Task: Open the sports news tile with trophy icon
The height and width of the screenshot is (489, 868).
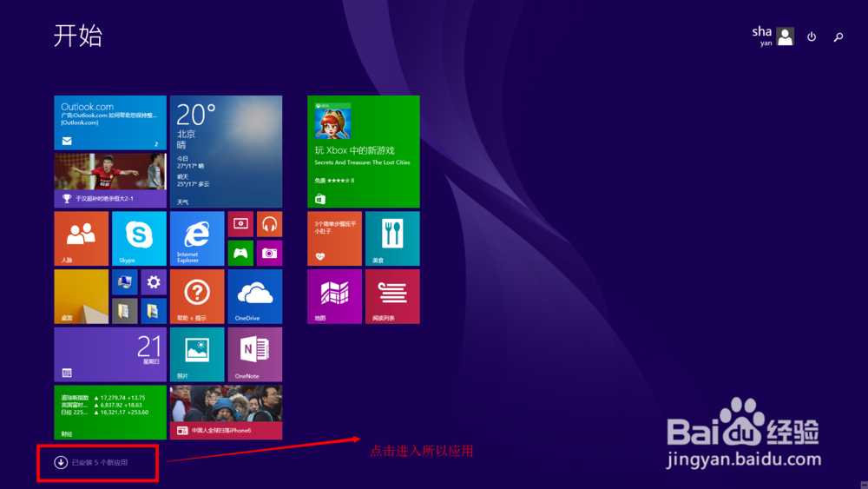Action: coord(110,181)
